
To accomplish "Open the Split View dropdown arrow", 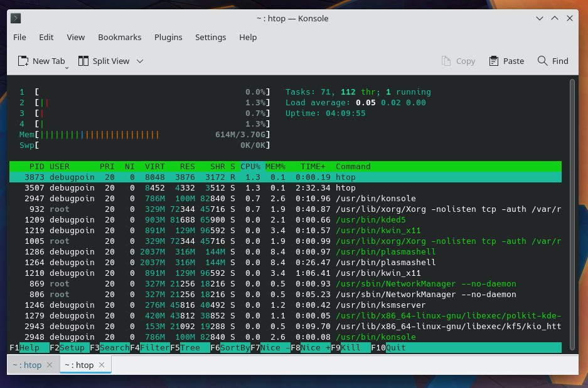I will (139, 61).
